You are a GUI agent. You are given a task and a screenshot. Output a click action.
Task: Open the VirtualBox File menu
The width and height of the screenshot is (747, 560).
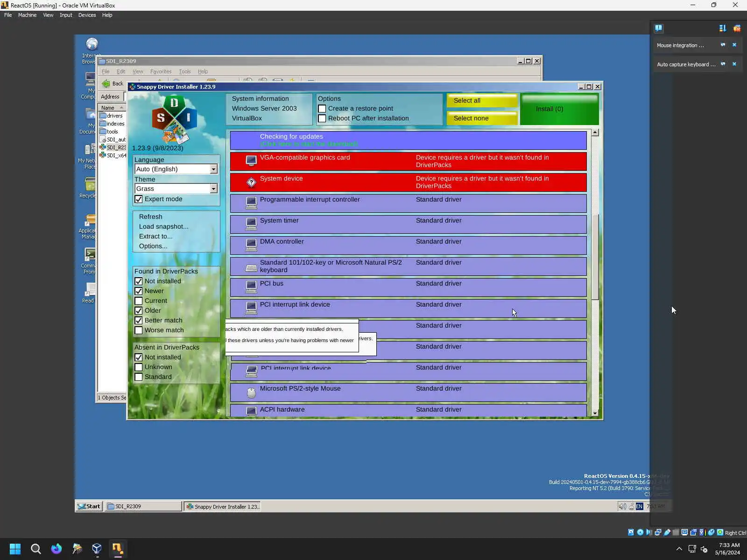8,15
